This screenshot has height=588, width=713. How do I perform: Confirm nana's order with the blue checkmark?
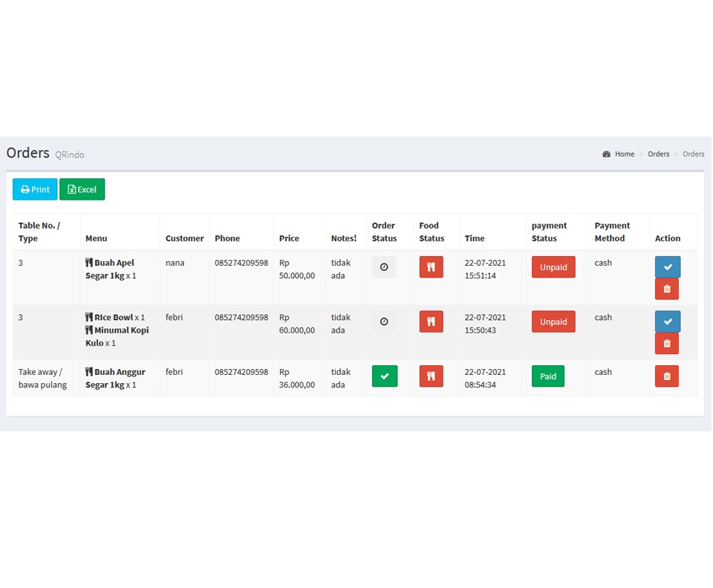click(667, 267)
